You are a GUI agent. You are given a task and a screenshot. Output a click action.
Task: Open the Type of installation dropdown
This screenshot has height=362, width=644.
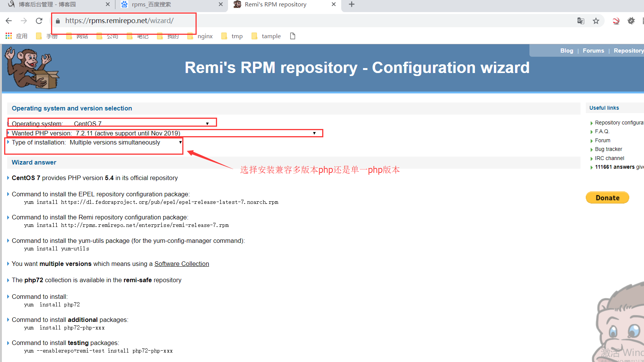coord(126,142)
